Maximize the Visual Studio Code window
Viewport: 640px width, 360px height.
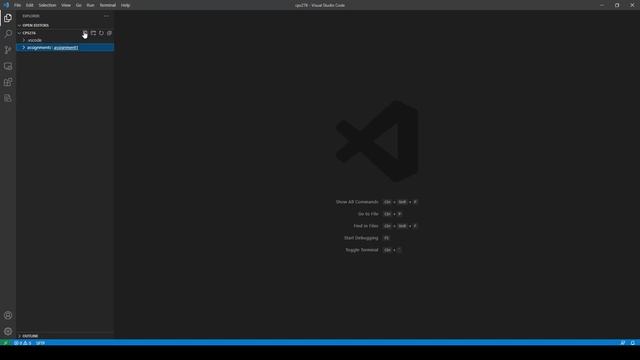pos(617,5)
